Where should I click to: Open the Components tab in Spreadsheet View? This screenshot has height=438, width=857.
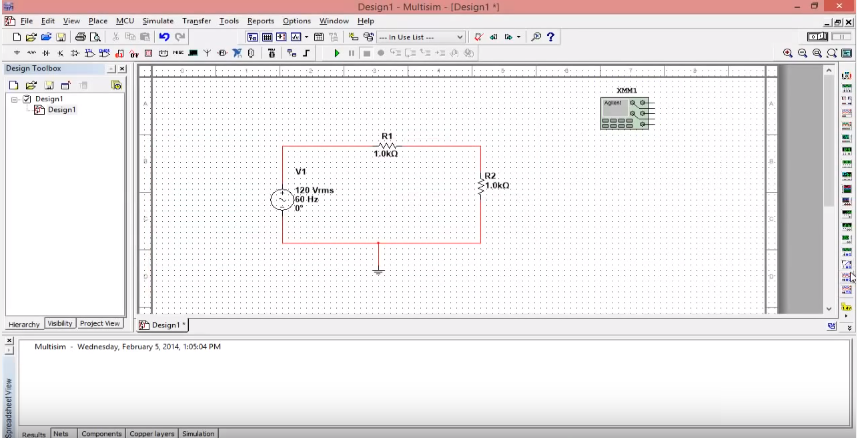coord(101,434)
